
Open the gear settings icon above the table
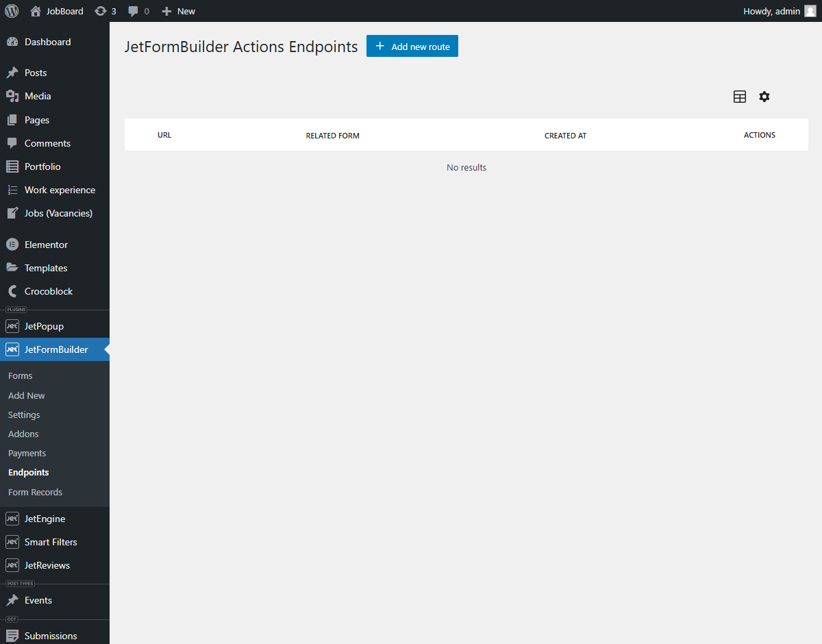[764, 97]
